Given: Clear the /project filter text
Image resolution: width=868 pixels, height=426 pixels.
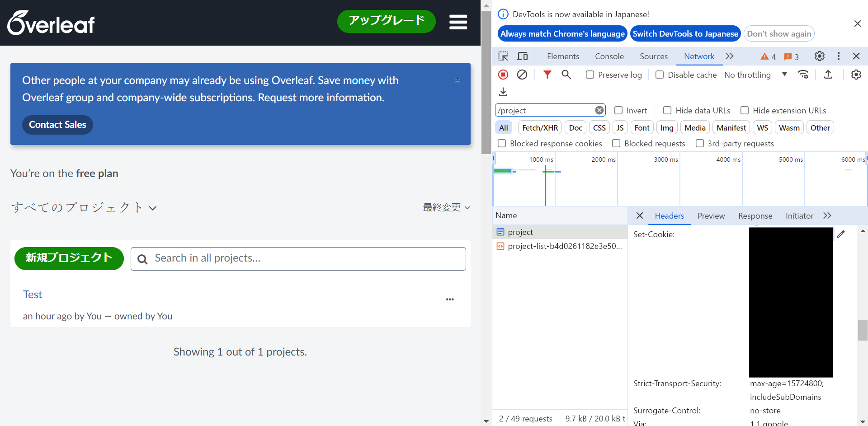Looking at the screenshot, I should click(599, 110).
